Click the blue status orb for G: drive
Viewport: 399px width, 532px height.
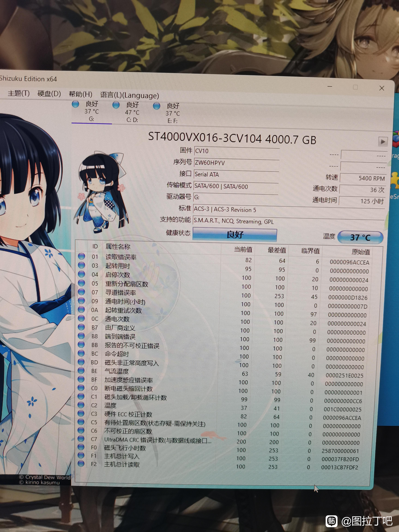coord(76,104)
